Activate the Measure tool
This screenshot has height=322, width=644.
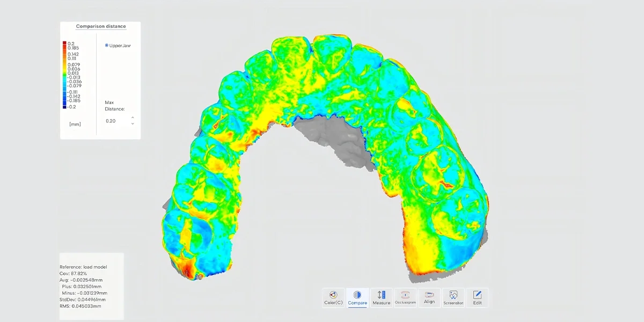pos(381,297)
